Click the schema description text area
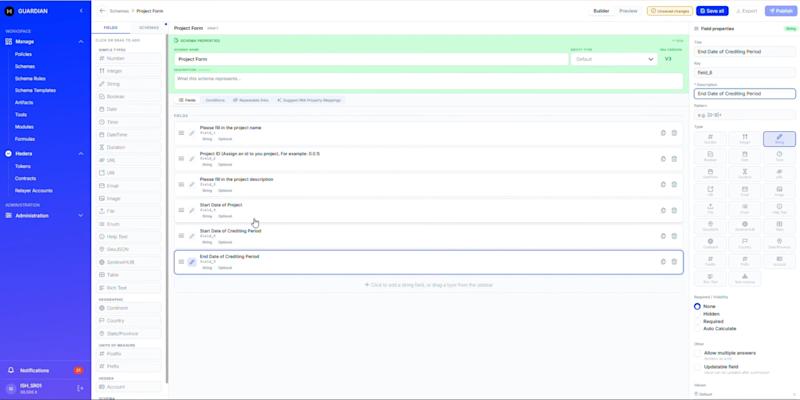The width and height of the screenshot is (800, 400). 429,81
